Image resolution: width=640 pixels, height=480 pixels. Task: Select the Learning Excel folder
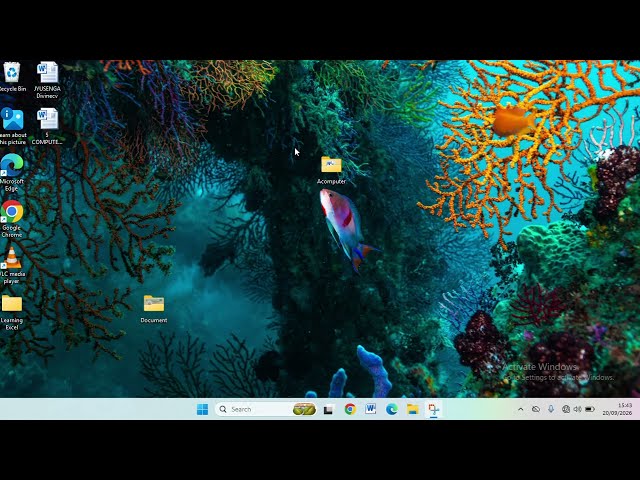click(12, 312)
